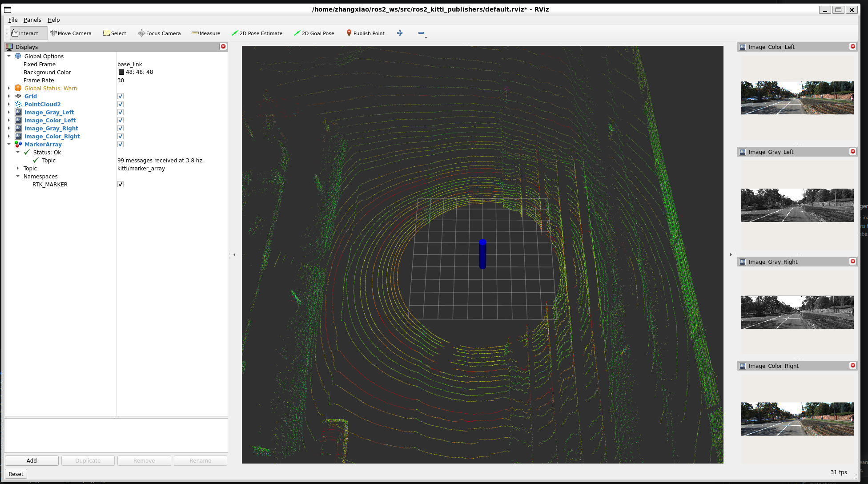Collapse right panel with arrow handle
The width and height of the screenshot is (868, 484).
(x=731, y=254)
